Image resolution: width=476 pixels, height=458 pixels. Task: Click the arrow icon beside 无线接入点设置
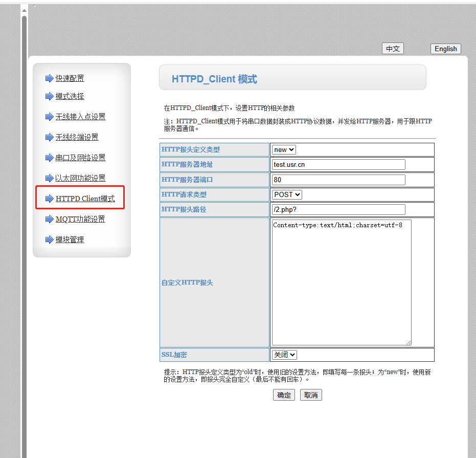(x=49, y=117)
